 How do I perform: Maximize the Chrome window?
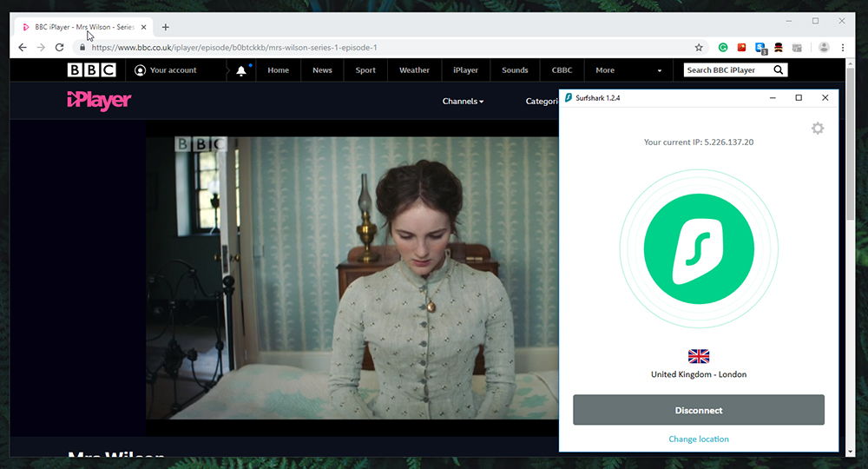tap(815, 21)
